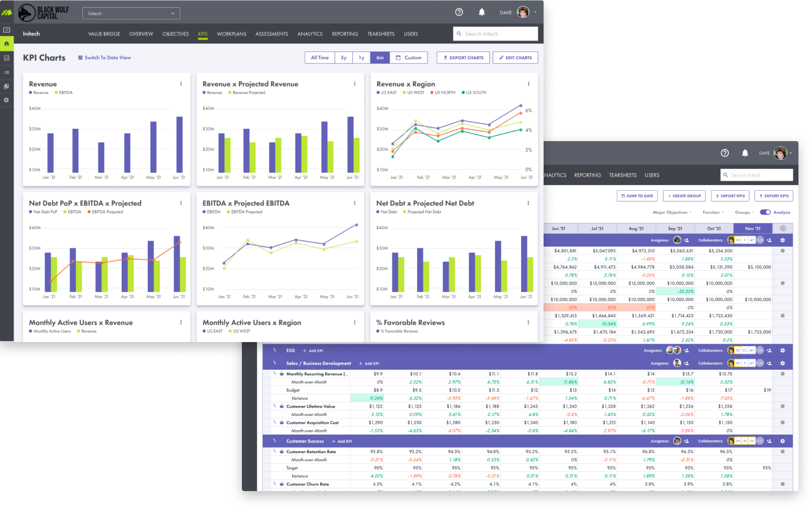The height and width of the screenshot is (508, 812).
Task: Open the list icon in left sidebar
Action: point(6,72)
